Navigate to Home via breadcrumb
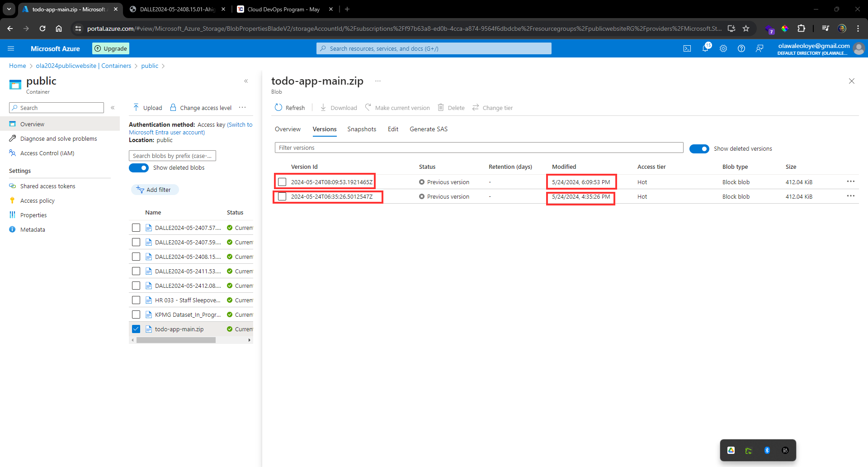This screenshot has width=868, height=467. (x=17, y=66)
